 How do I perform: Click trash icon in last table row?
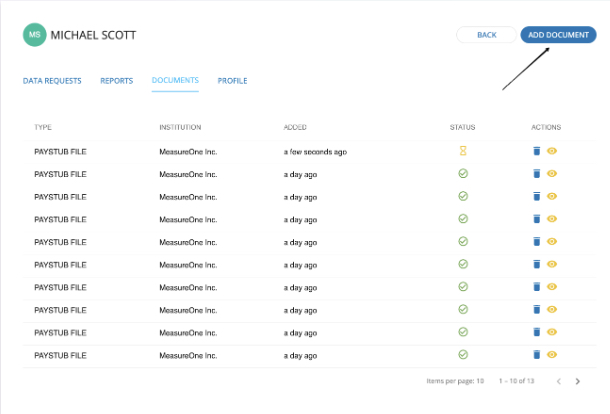coord(536,354)
